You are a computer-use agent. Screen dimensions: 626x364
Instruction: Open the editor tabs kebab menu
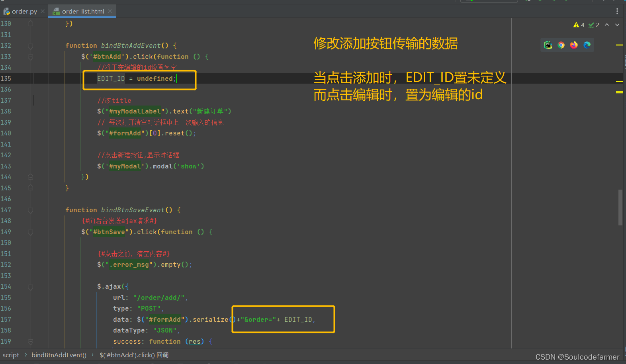617,11
